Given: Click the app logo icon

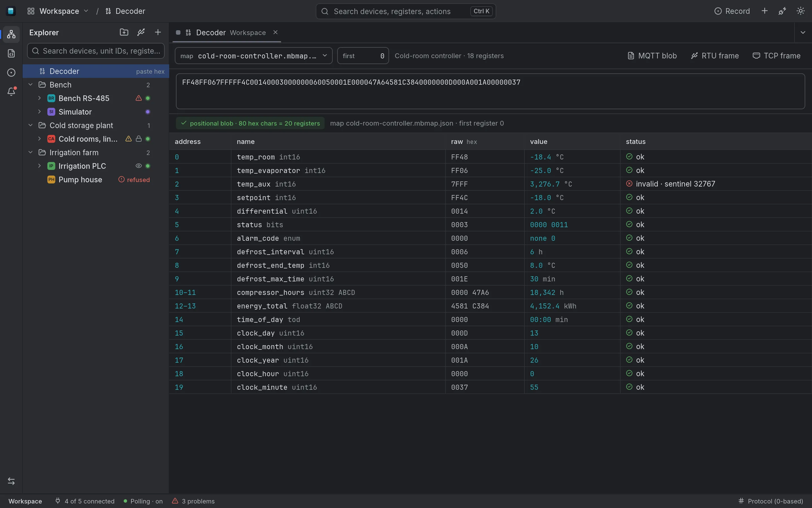Looking at the screenshot, I should point(11,11).
